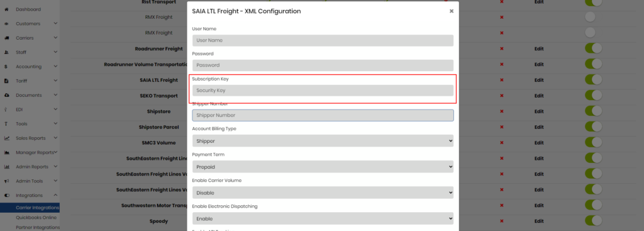Viewport: 644px width, 231px height.
Task: Click Edit for the Speedy row
Action: [539, 221]
